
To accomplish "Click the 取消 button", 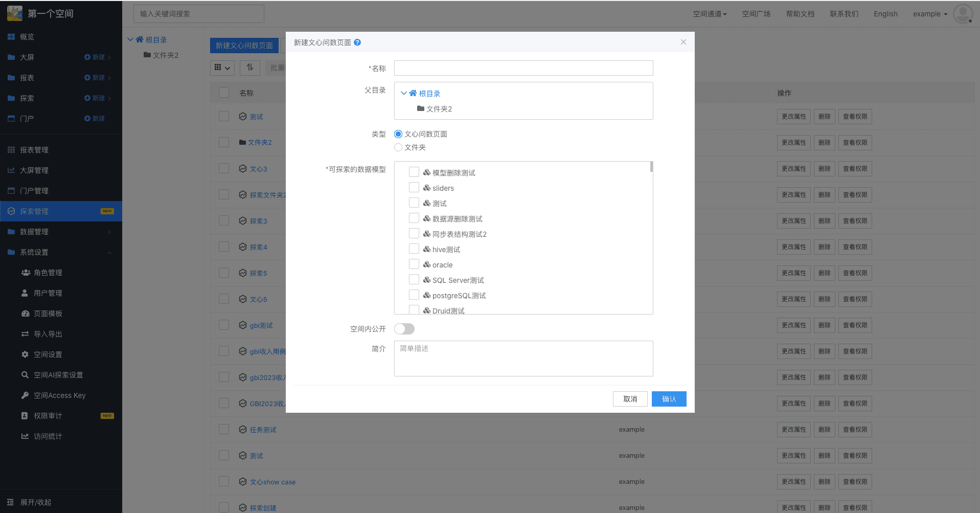I will point(630,399).
